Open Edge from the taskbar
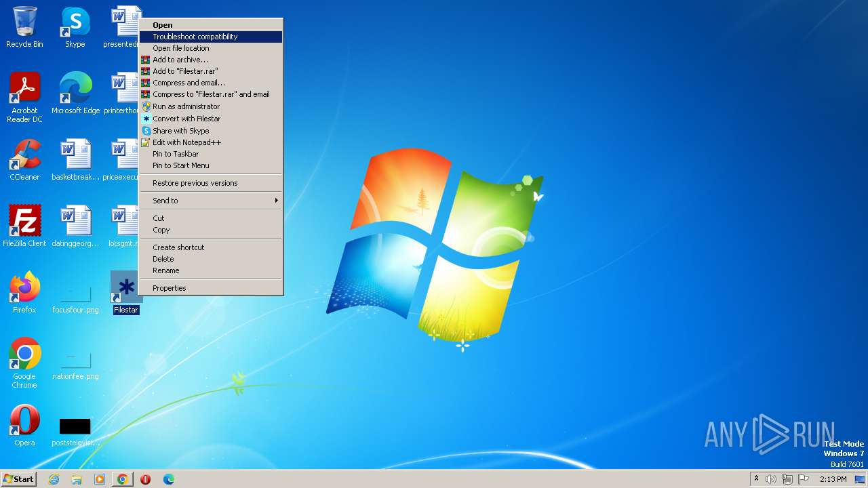 coord(168,479)
